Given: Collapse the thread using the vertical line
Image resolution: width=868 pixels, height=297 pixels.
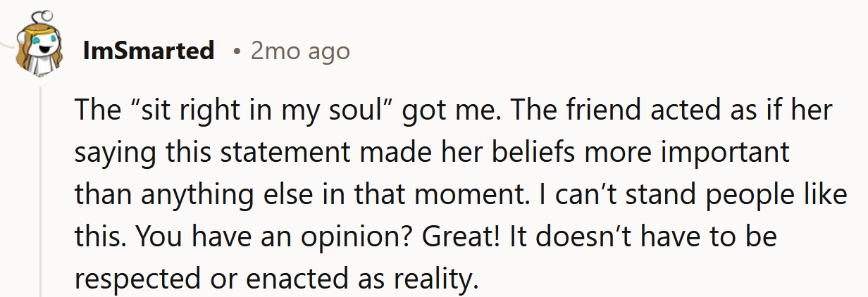Looking at the screenshot, I should [41, 190].
